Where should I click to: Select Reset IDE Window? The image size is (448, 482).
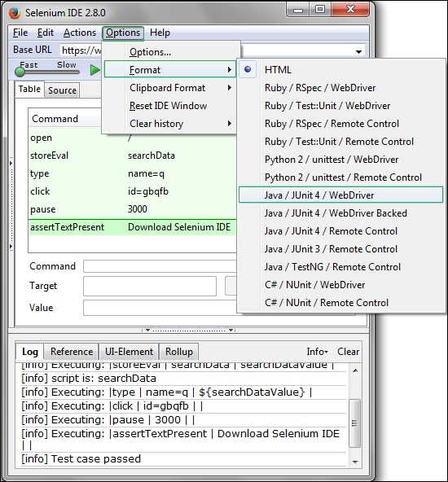click(170, 106)
